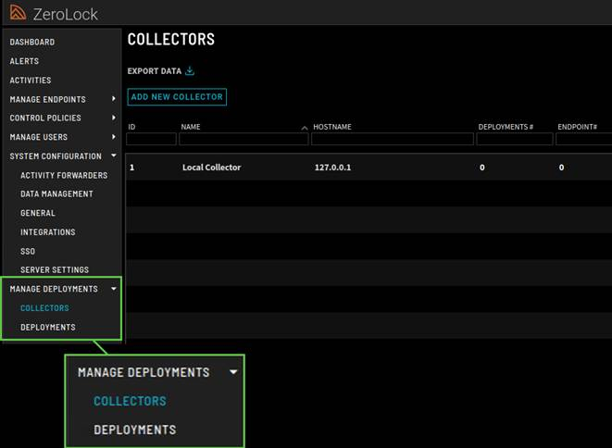Collapse Manage Deployments arrow in the sidebar
This screenshot has width=612, height=448.
pos(114,289)
